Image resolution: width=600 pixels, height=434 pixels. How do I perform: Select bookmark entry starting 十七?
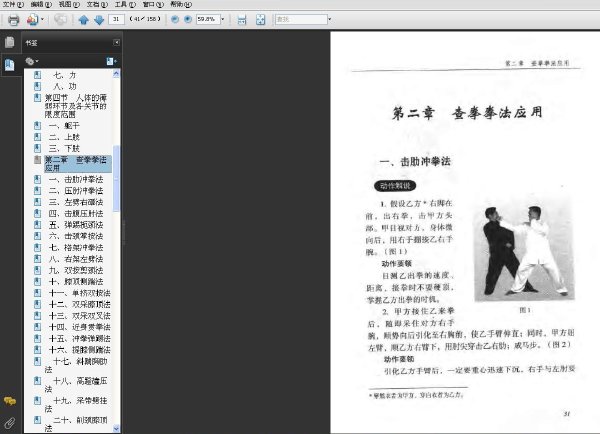[76, 365]
